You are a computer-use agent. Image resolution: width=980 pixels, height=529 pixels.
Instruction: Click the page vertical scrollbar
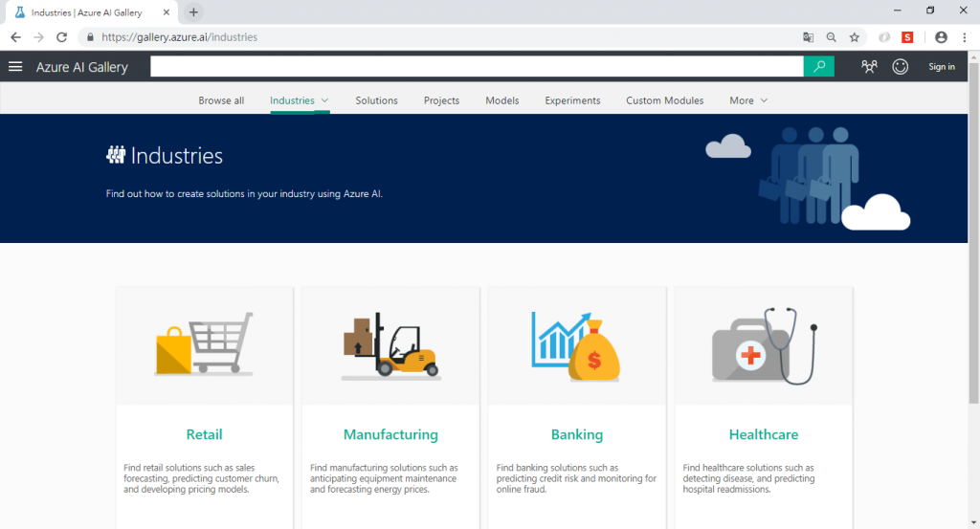973,233
